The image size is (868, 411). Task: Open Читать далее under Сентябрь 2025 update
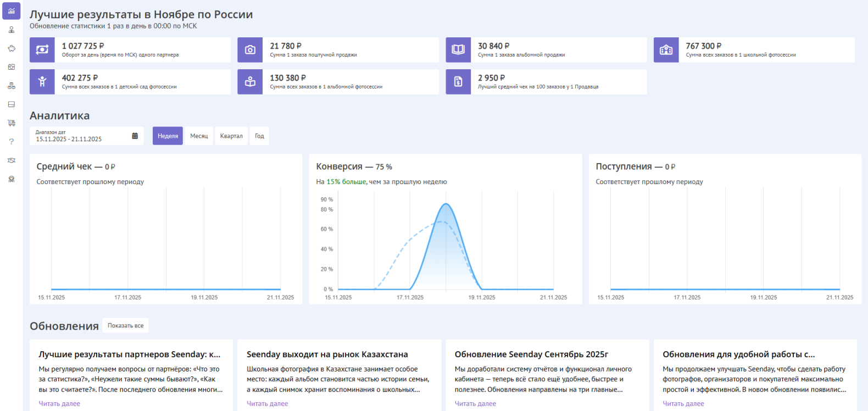click(475, 404)
